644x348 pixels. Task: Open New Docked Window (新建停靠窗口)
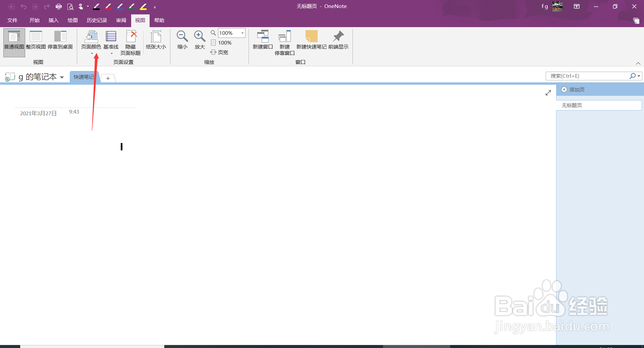[284, 43]
